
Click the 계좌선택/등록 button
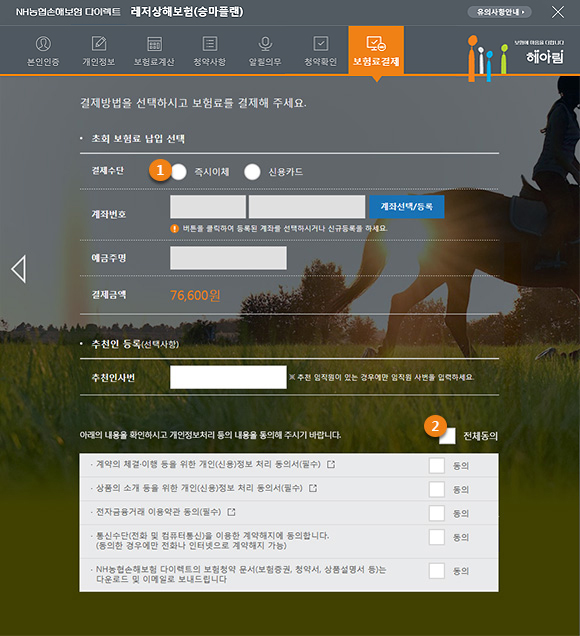point(406,207)
